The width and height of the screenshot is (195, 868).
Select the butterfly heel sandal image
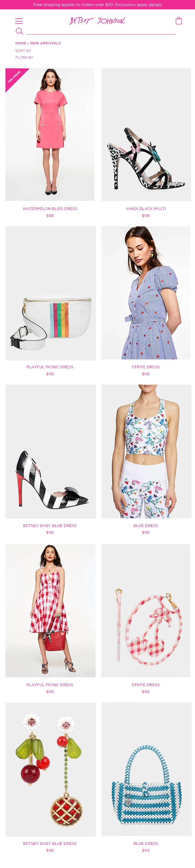[x=146, y=134]
